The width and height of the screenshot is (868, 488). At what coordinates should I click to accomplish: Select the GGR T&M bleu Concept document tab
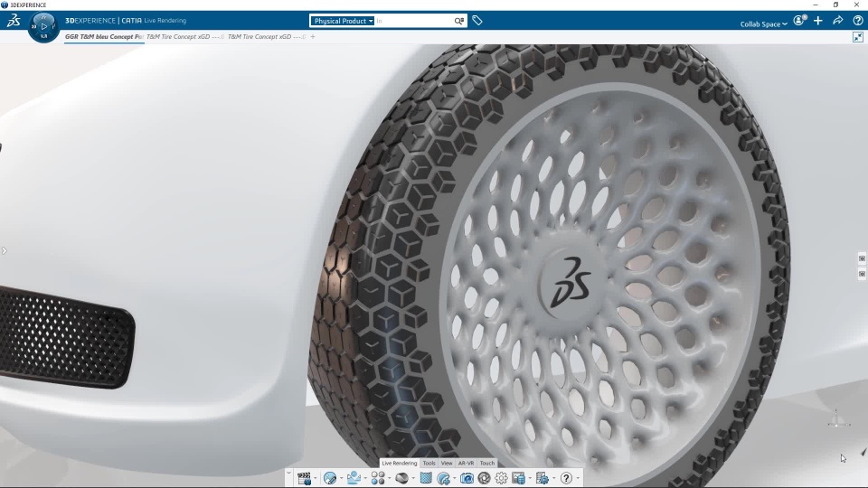point(104,36)
